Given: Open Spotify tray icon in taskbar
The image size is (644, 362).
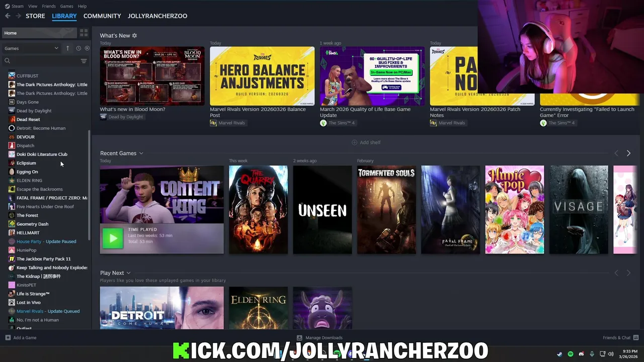Looking at the screenshot, I should [571, 354].
